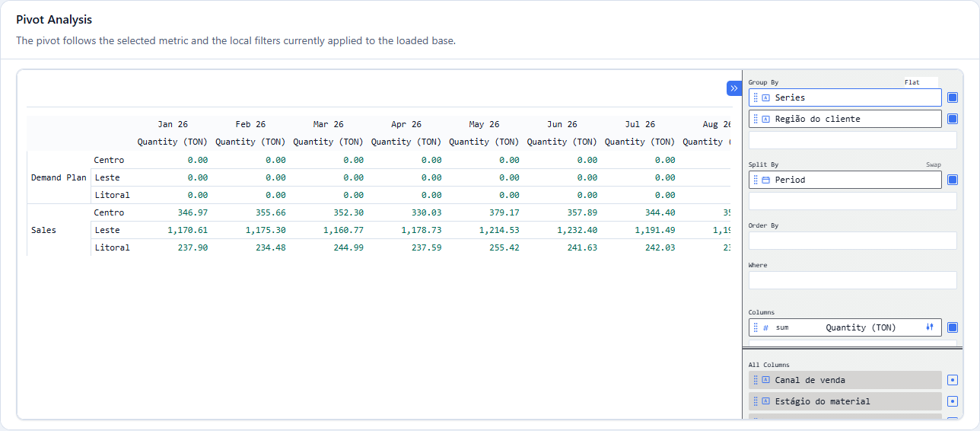Toggle off the Series group-by checkbox
The width and height of the screenshot is (980, 431).
click(953, 97)
